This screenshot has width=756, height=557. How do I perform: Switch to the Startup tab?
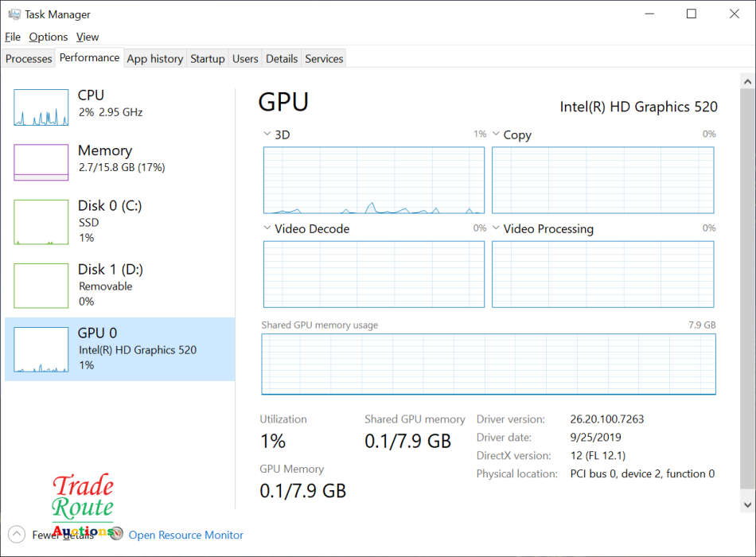click(x=208, y=59)
